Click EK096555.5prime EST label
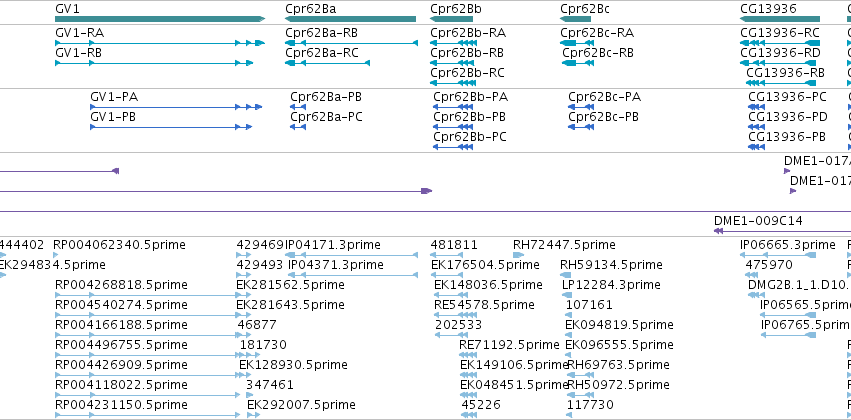 pos(619,345)
